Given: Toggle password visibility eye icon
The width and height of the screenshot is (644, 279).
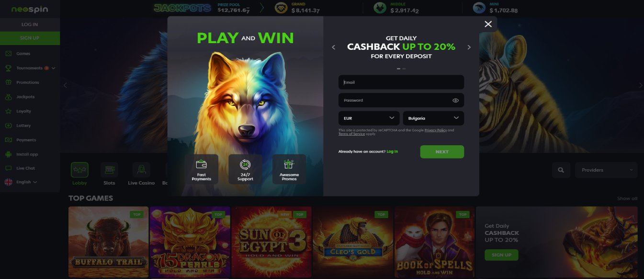Looking at the screenshot, I should (x=455, y=101).
